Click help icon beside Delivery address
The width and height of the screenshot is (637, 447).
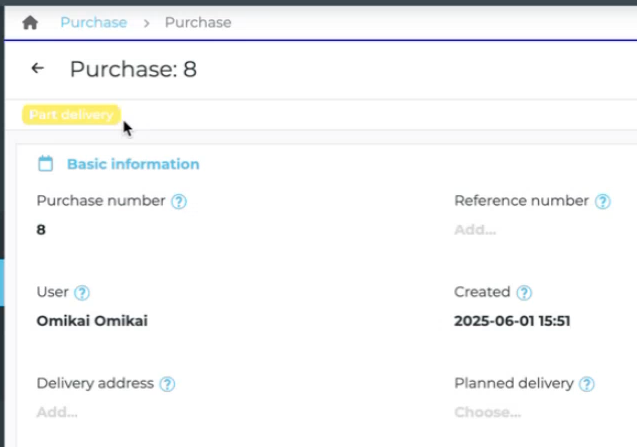[x=168, y=384]
